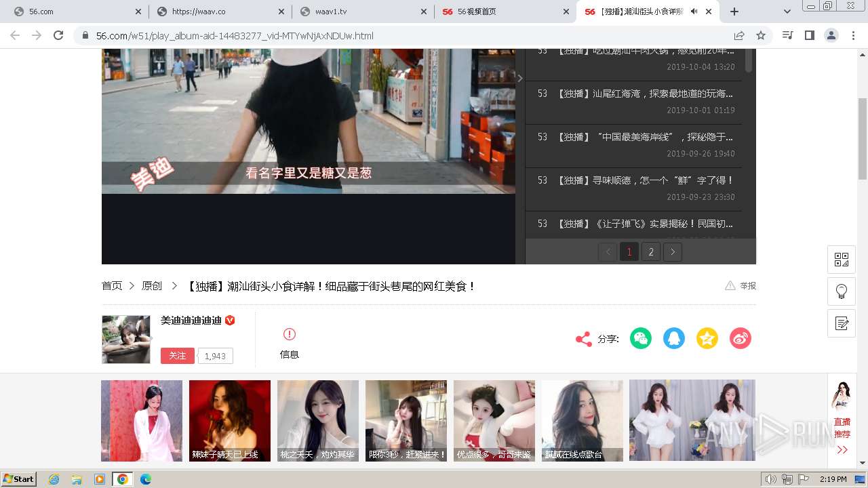The width and height of the screenshot is (868, 488).
Task: Click the 举报 report warning icon
Action: click(730, 286)
